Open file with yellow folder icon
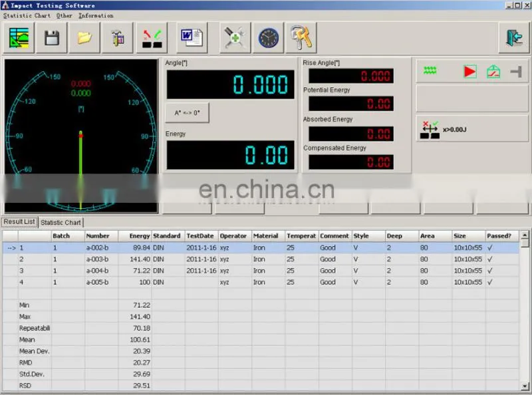Screen dimensions: 532x395 (x=84, y=38)
